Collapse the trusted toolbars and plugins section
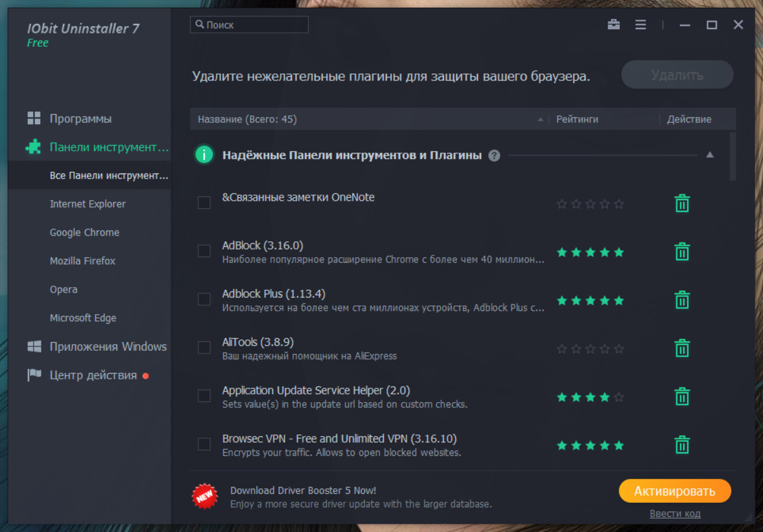 (710, 155)
